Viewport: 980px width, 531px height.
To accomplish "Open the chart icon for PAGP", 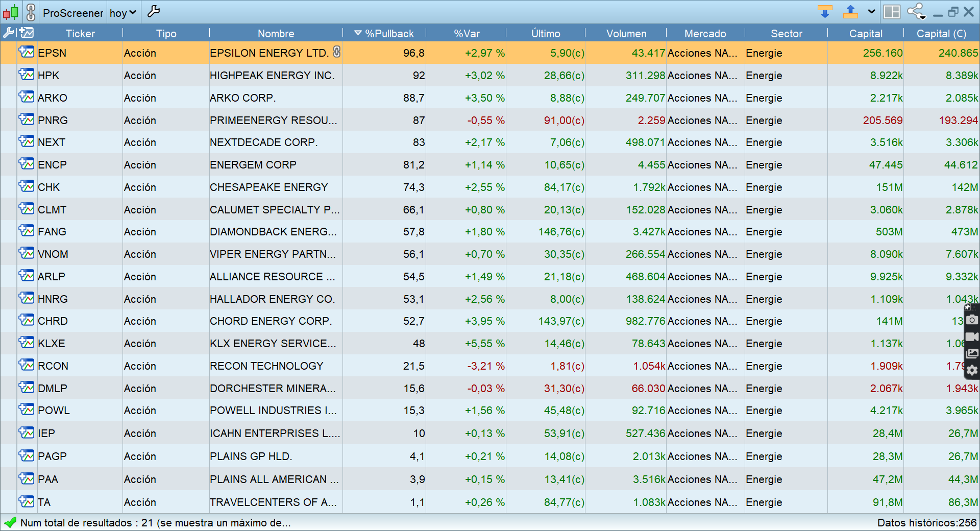I will click(x=27, y=455).
